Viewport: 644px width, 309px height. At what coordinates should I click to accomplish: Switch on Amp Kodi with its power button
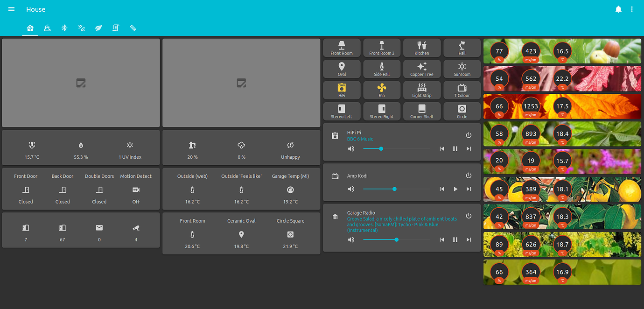469,176
